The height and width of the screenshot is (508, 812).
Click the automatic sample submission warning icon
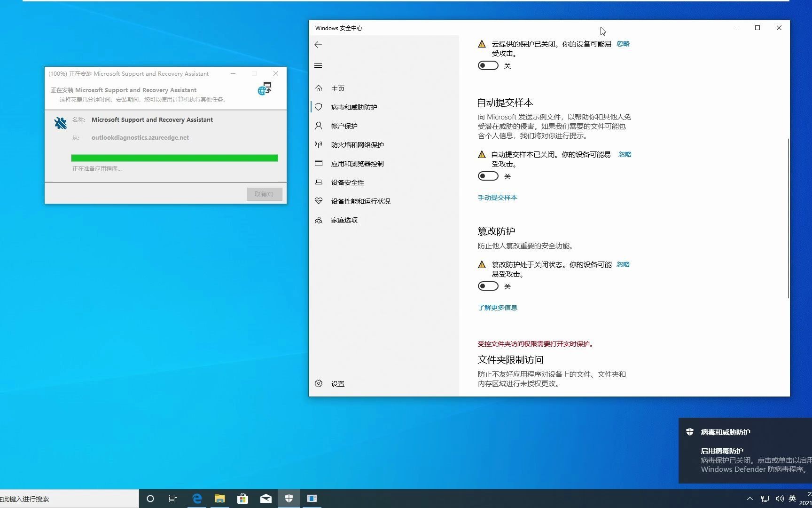(x=482, y=154)
